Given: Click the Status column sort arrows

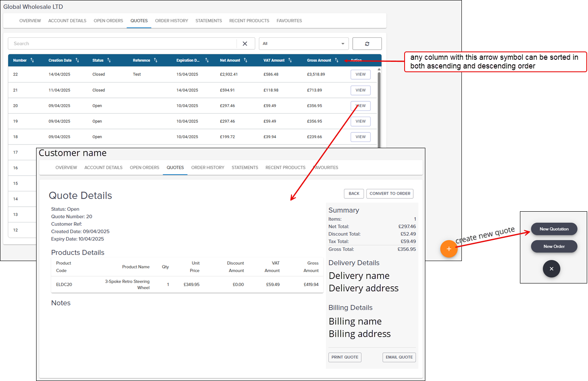Looking at the screenshot, I should coord(109,60).
